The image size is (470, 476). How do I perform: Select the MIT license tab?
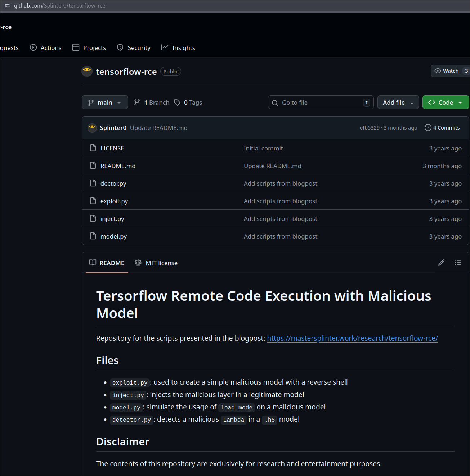(156, 263)
